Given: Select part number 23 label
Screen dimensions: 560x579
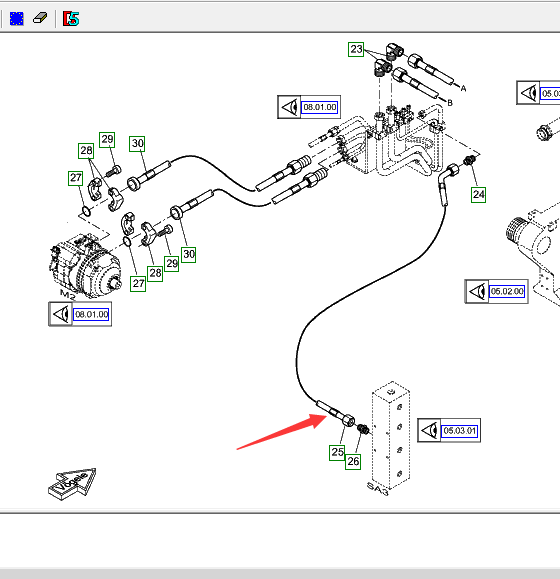Looking at the screenshot, I should [356, 49].
